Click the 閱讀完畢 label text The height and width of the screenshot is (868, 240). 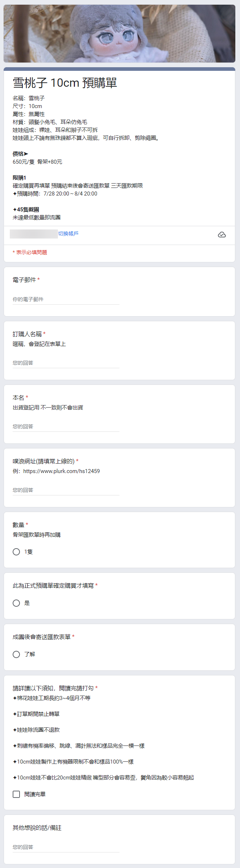coord(35,794)
